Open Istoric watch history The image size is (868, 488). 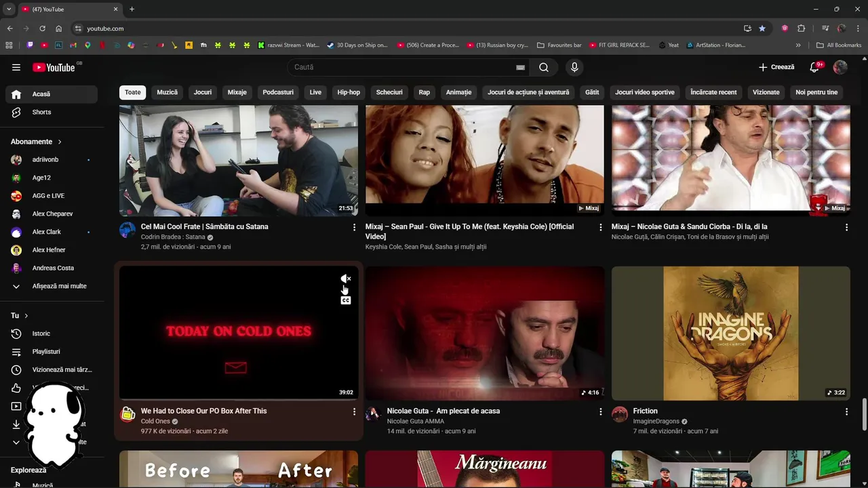pyautogui.click(x=52, y=333)
